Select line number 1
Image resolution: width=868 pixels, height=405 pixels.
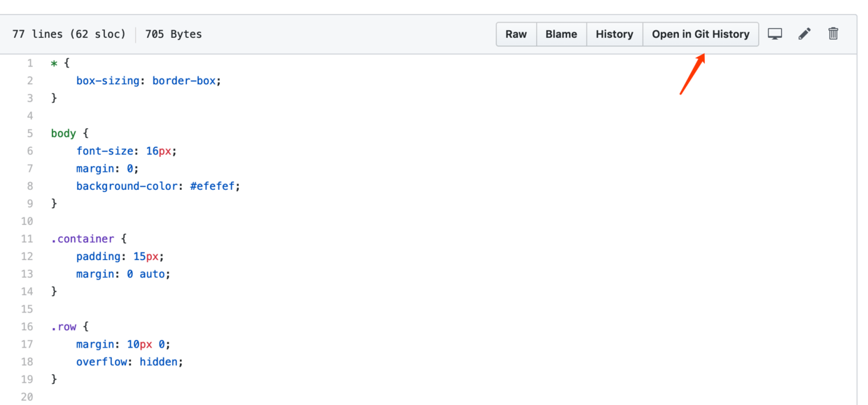[29, 62]
